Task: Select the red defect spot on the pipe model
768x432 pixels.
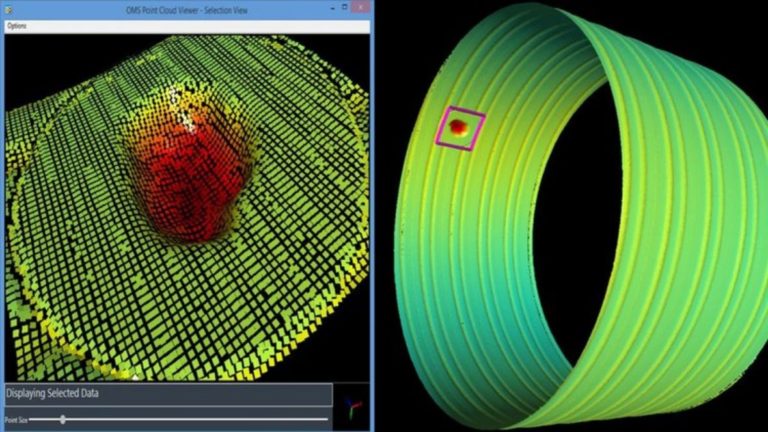Action: 458,127
